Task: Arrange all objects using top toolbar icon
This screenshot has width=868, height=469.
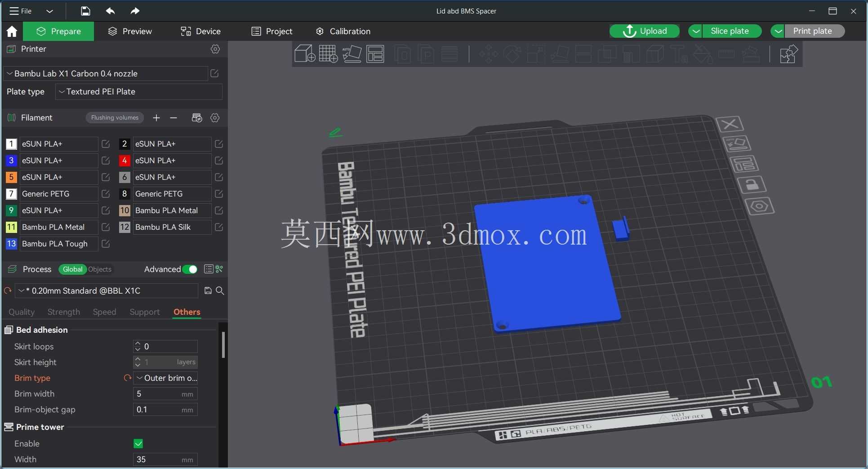Action: click(x=375, y=54)
